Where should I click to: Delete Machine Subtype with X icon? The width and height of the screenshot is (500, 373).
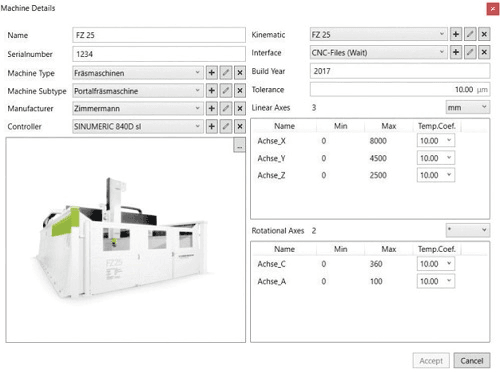pyautogui.click(x=240, y=91)
